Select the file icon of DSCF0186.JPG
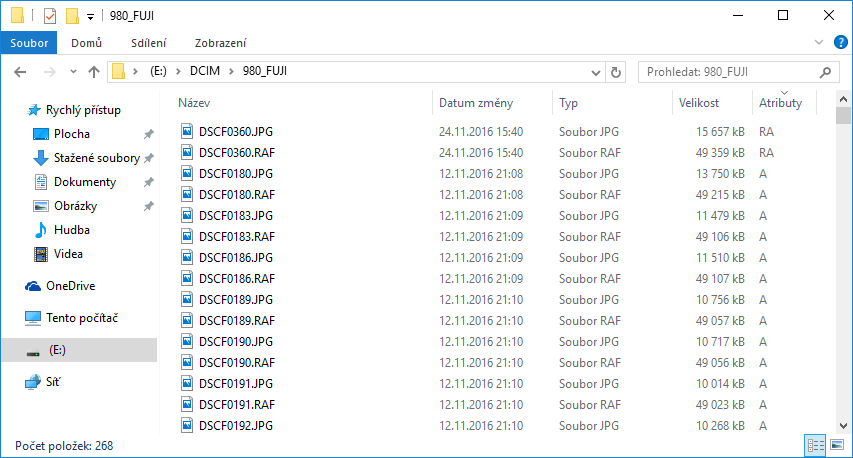Viewport: 853px width, 458px height. point(187,257)
